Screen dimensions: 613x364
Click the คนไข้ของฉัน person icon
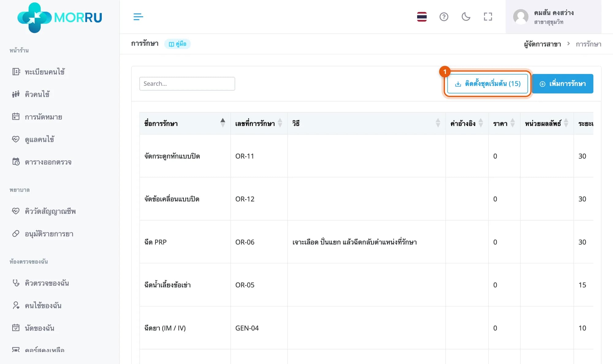tap(16, 305)
